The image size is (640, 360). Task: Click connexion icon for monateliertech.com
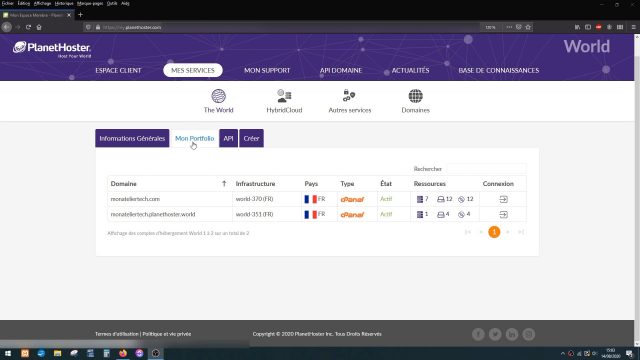tap(504, 199)
